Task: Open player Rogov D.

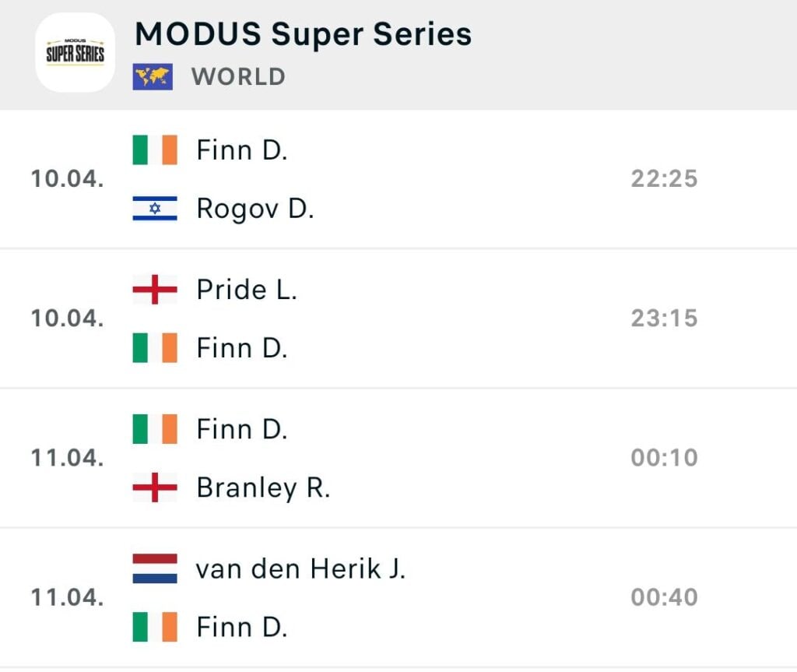Action: 255,208
